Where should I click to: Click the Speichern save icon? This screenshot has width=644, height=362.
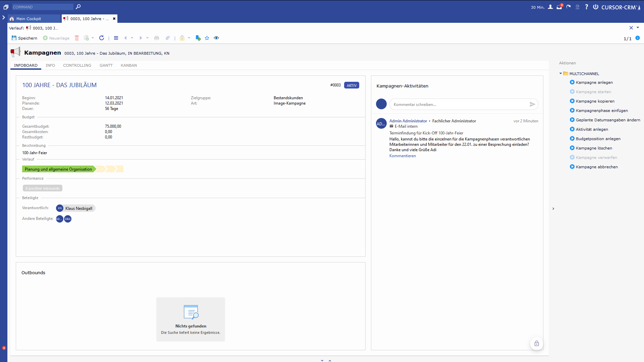[x=14, y=38]
